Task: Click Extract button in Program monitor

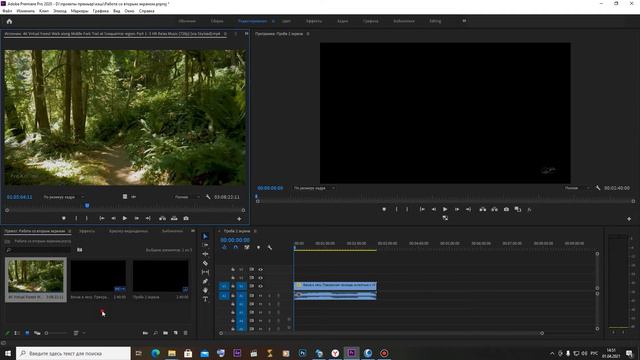Action: coord(494,209)
